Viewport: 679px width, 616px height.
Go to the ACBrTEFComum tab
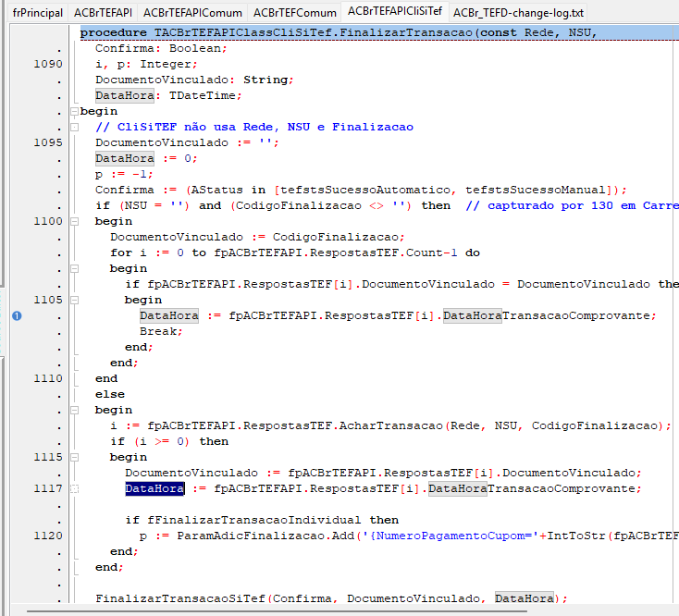[295, 13]
